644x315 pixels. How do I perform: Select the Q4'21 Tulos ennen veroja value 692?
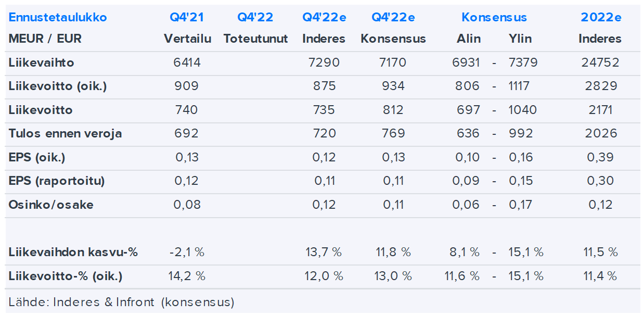pos(187,133)
